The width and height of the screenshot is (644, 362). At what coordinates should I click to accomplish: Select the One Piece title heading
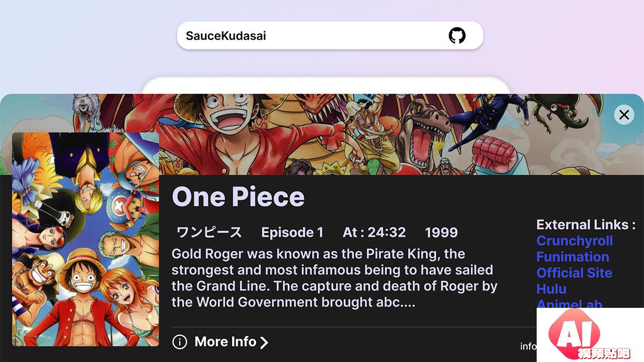click(238, 197)
